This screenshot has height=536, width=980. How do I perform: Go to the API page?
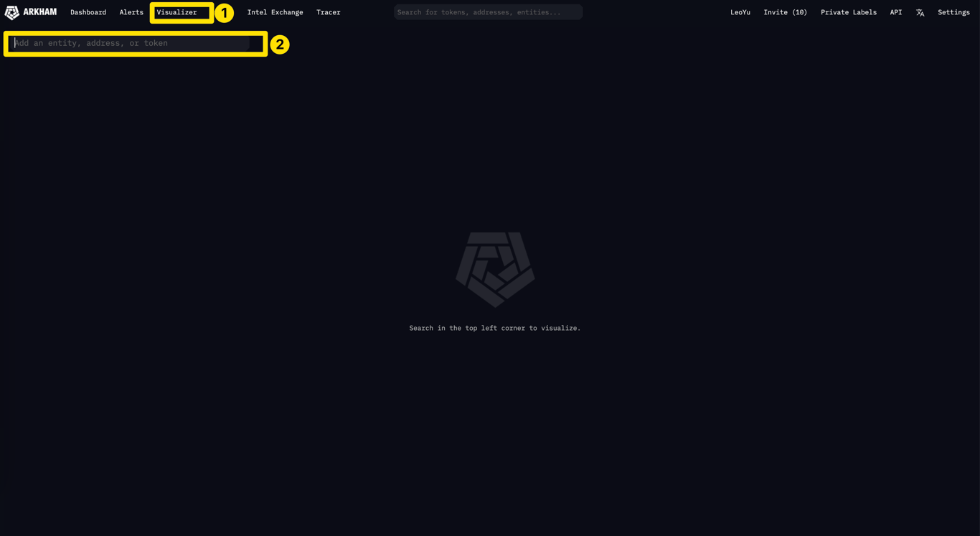[x=896, y=12]
